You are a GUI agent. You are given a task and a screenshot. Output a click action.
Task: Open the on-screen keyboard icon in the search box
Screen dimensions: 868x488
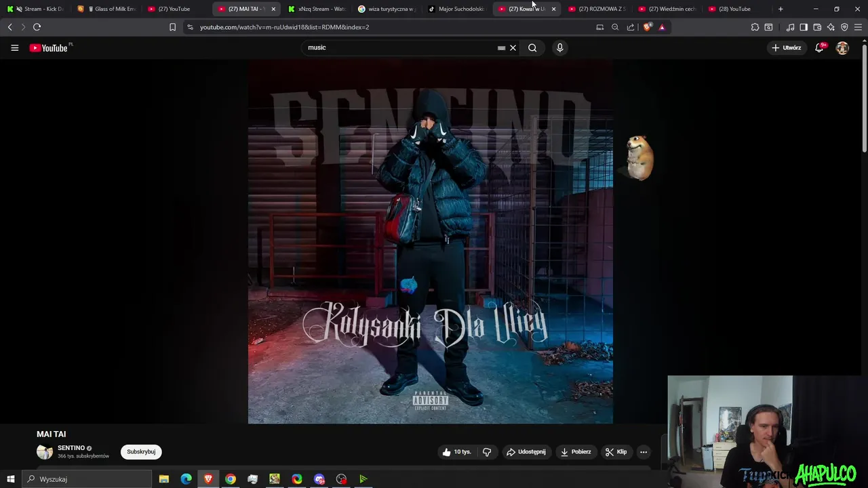click(x=501, y=48)
